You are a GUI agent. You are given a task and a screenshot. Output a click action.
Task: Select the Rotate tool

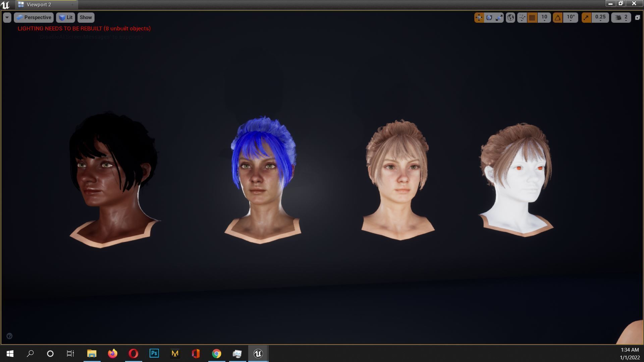[x=489, y=17]
